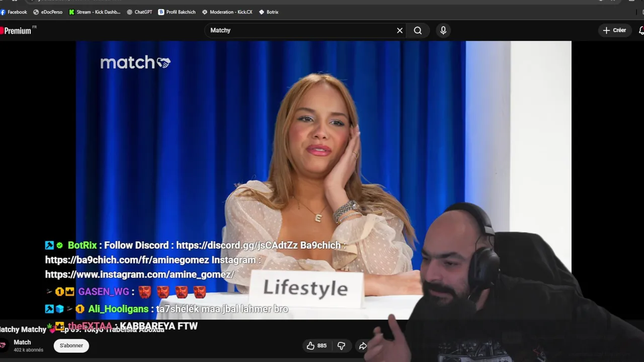Click the match logo in video
Screen dimensions: 644x362
(x=135, y=63)
